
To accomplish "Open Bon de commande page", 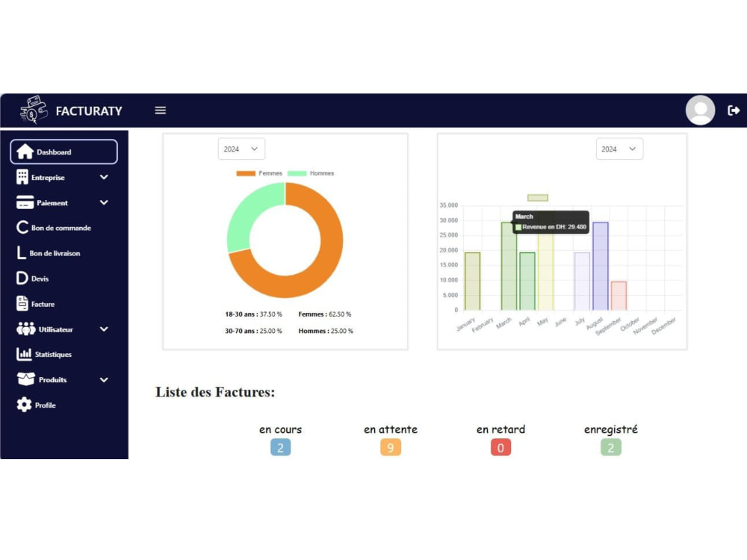I will pyautogui.click(x=61, y=228).
